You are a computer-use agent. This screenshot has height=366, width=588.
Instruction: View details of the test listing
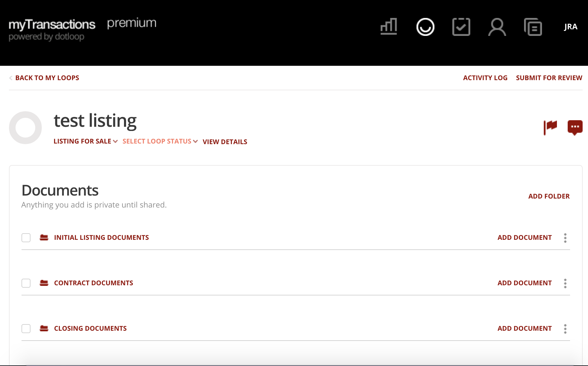pos(225,142)
